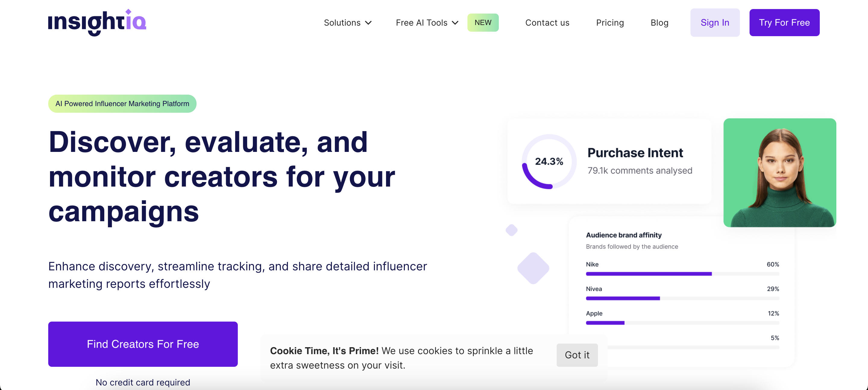Screen dimensions: 868x390
Task: Click the insightIQ logo
Action: [97, 22]
